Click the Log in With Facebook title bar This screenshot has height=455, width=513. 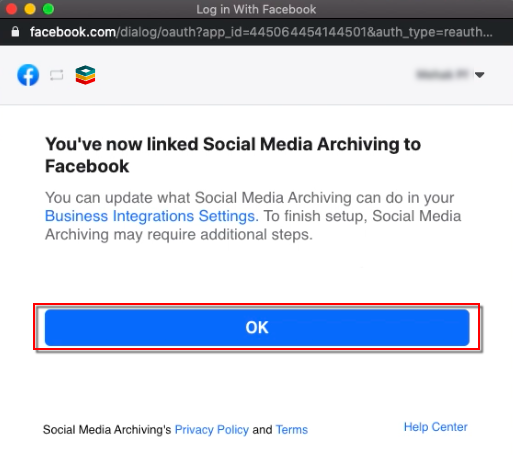coord(256,9)
